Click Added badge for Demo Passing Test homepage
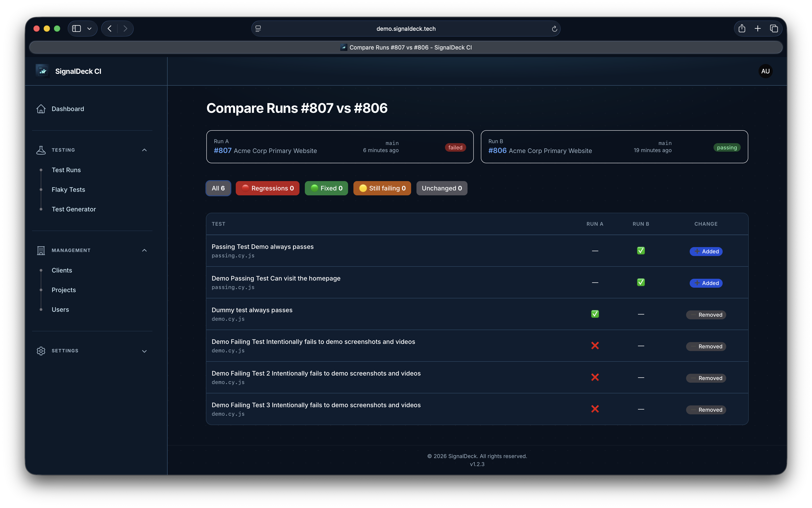 [x=706, y=283]
